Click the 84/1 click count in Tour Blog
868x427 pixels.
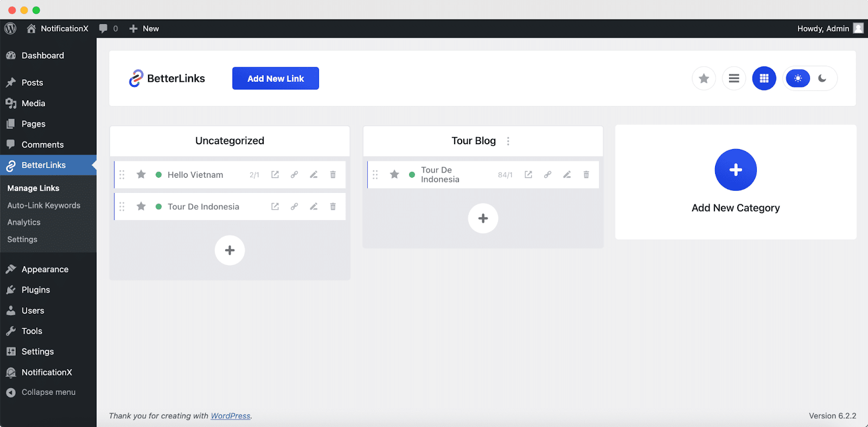(505, 175)
